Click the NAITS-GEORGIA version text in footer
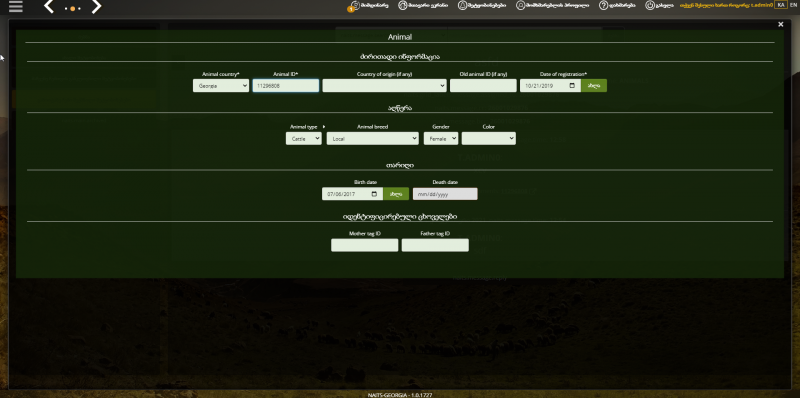This screenshot has width=800, height=398. 400,395
